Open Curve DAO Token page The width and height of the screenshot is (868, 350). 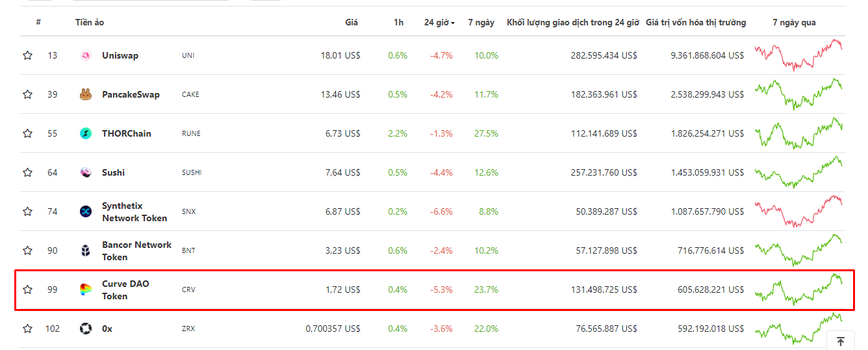coord(125,290)
